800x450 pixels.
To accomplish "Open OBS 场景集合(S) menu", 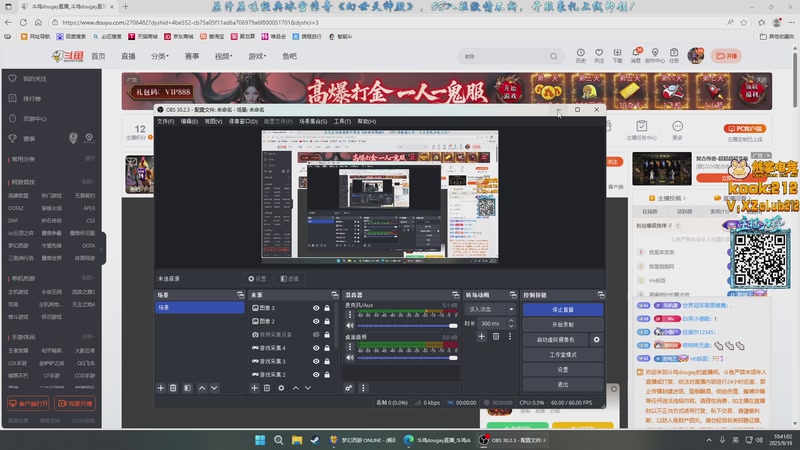I will pyautogui.click(x=313, y=121).
